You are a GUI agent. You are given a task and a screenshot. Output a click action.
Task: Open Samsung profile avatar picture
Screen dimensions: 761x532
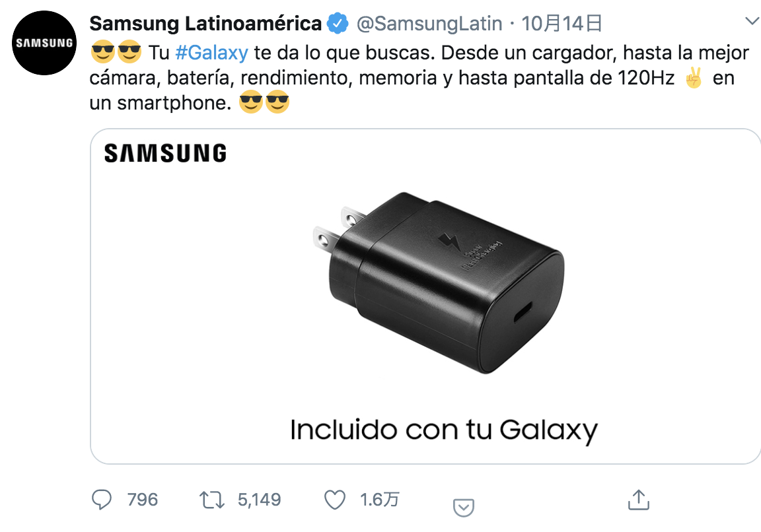coord(44,43)
